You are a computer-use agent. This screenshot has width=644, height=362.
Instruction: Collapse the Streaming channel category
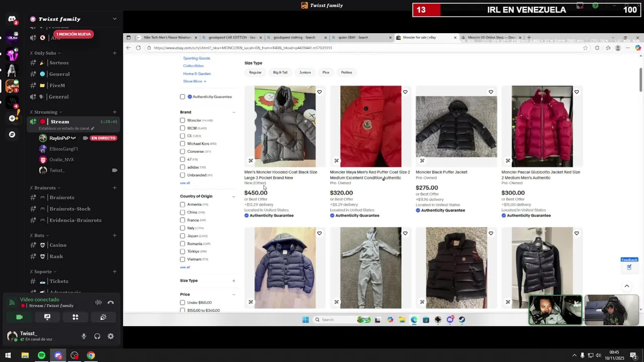[x=46, y=112]
